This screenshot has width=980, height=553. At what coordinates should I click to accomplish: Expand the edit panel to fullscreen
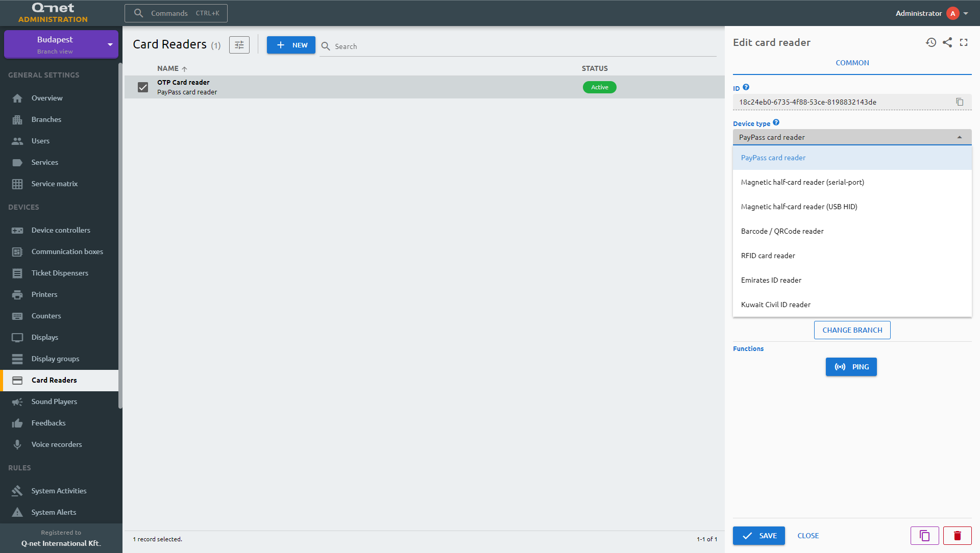click(964, 42)
